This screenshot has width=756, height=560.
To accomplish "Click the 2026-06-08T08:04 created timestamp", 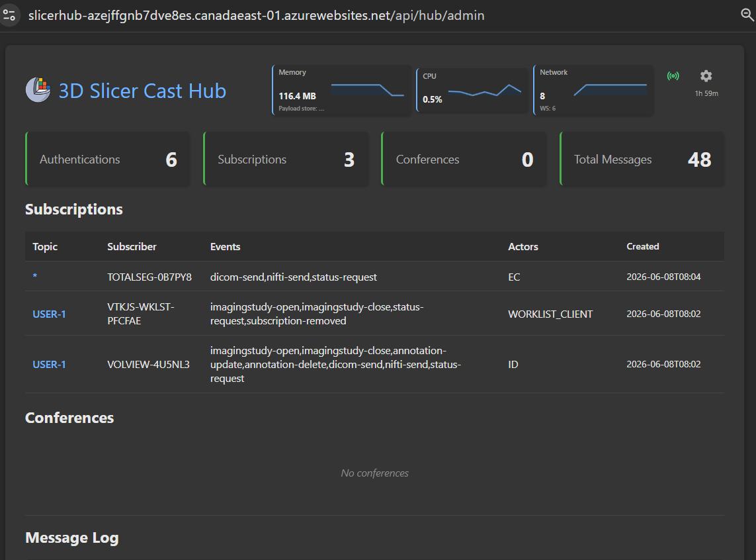I will [663, 277].
